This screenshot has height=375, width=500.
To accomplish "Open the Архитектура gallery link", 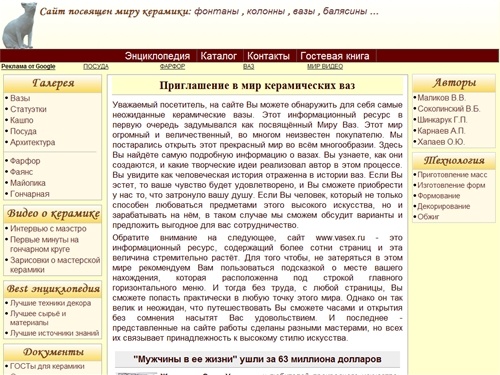I will [x=32, y=142].
